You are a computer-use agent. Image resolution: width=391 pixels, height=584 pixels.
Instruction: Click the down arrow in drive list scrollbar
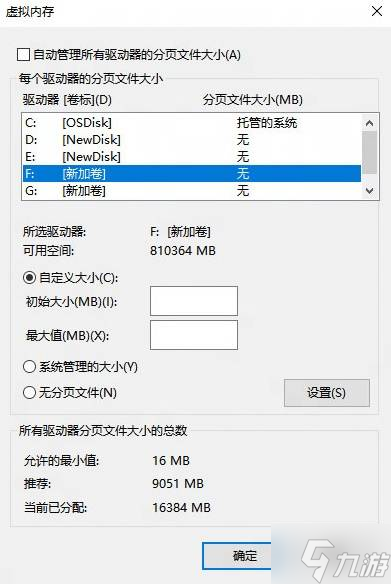pyautogui.click(x=369, y=191)
